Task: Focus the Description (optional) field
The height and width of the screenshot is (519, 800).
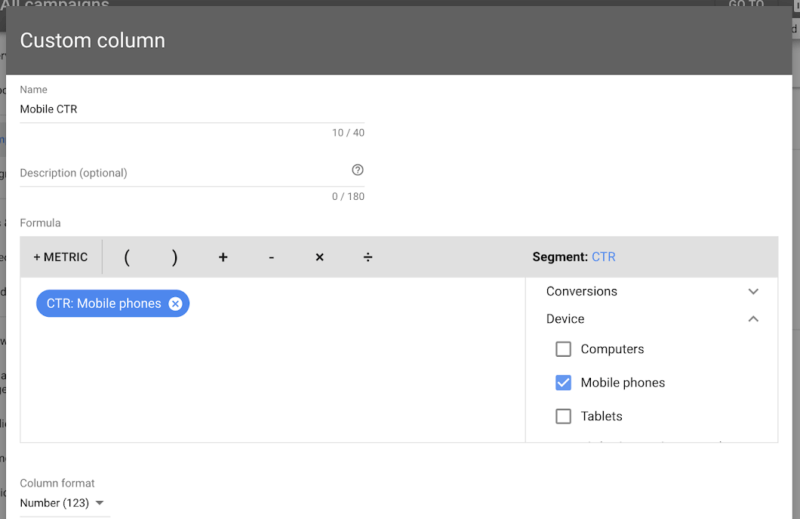Action: (184, 173)
